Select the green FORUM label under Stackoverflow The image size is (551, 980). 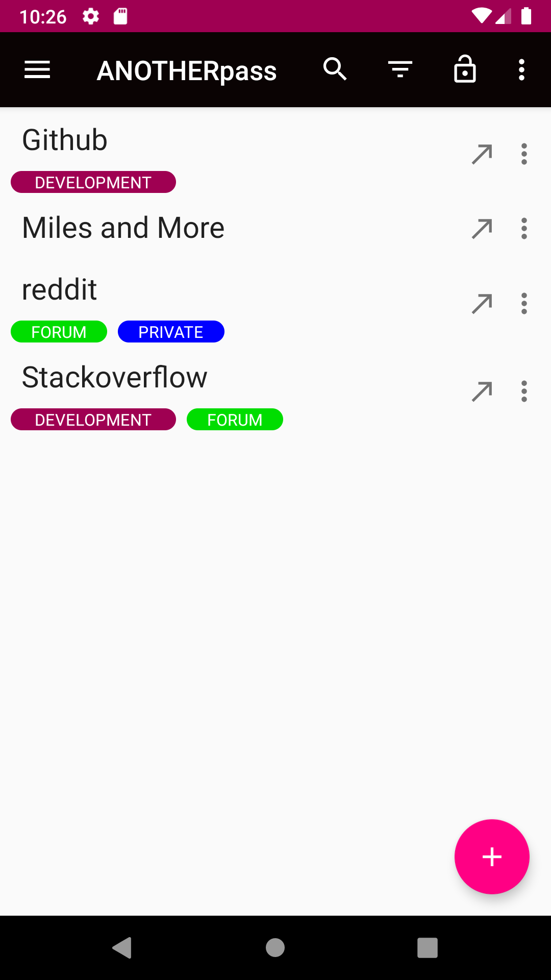pos(235,420)
